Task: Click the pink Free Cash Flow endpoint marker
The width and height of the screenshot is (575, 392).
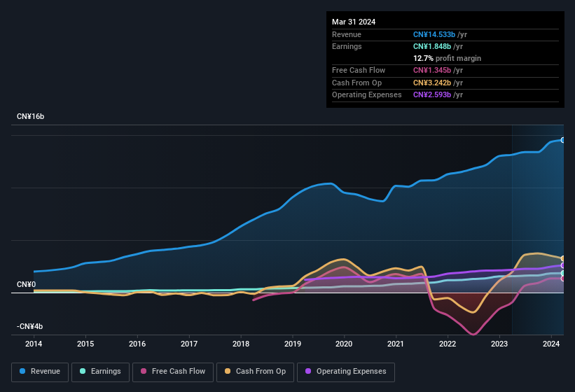Action: (x=562, y=279)
